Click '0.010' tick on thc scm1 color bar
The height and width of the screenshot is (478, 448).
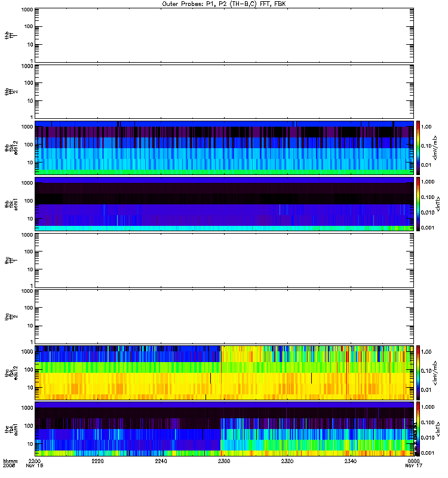click(427, 437)
